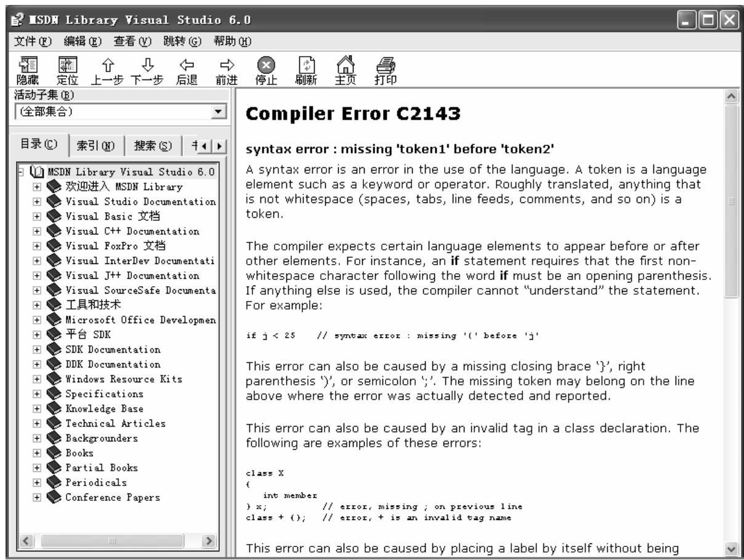
Task: Click the content pane vertical scrollbar thumb
Action: (x=731, y=201)
